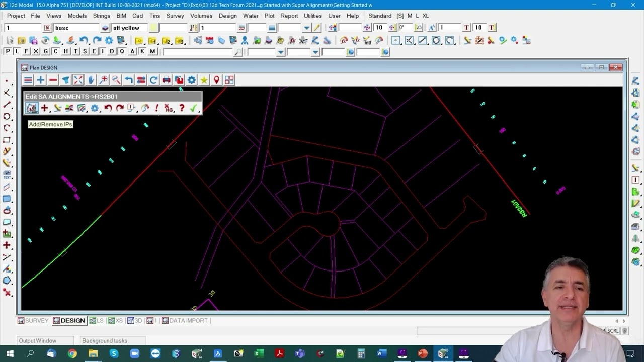Click the four-squares grid icon in Plan view
The image size is (644, 362).
pyautogui.click(x=229, y=80)
